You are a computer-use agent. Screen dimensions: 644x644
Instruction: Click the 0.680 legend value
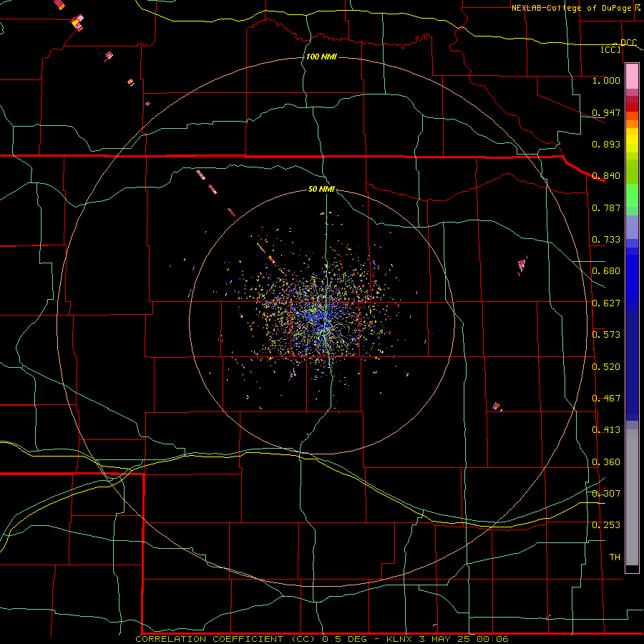point(606,271)
